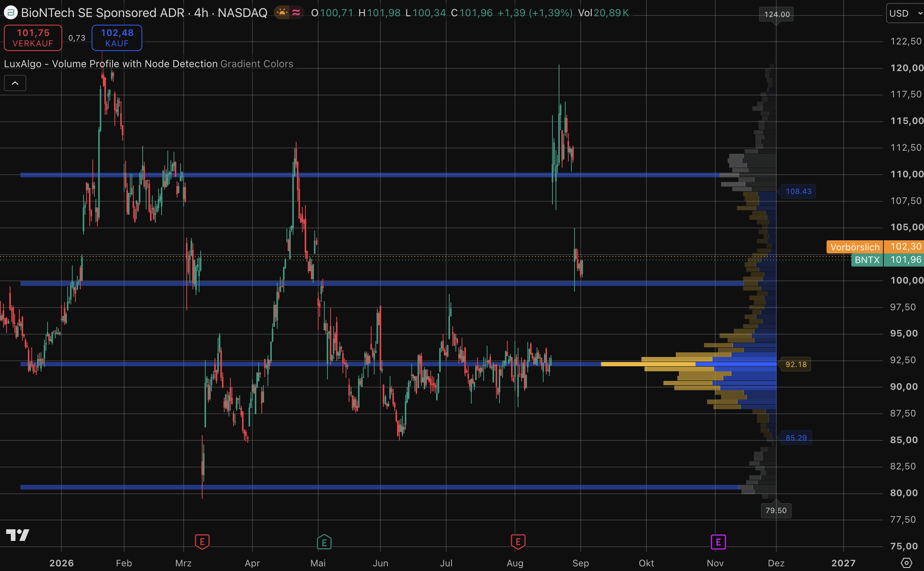This screenshot has height=571, width=924.
Task: Click the Sep label on time axis
Action: point(580,563)
